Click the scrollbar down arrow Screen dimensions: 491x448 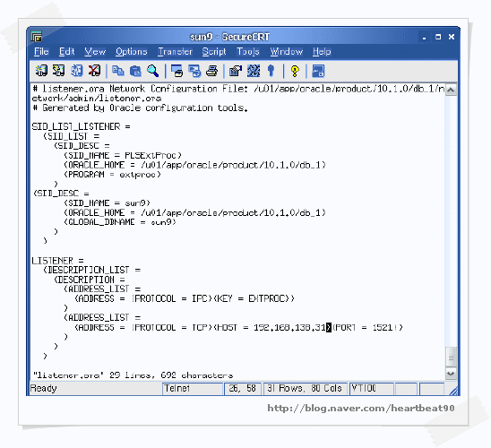tap(451, 373)
